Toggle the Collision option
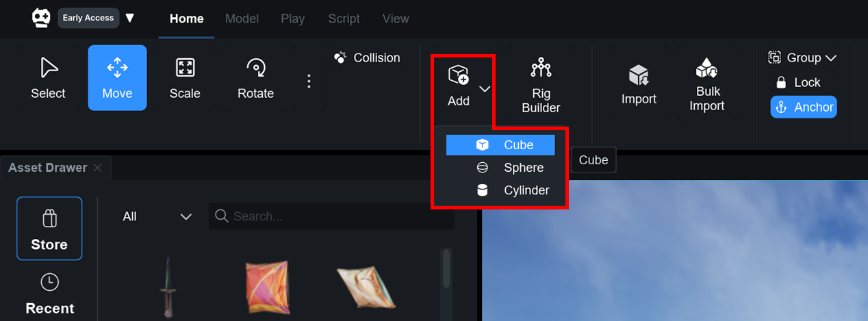The image size is (868, 321). pos(367,58)
